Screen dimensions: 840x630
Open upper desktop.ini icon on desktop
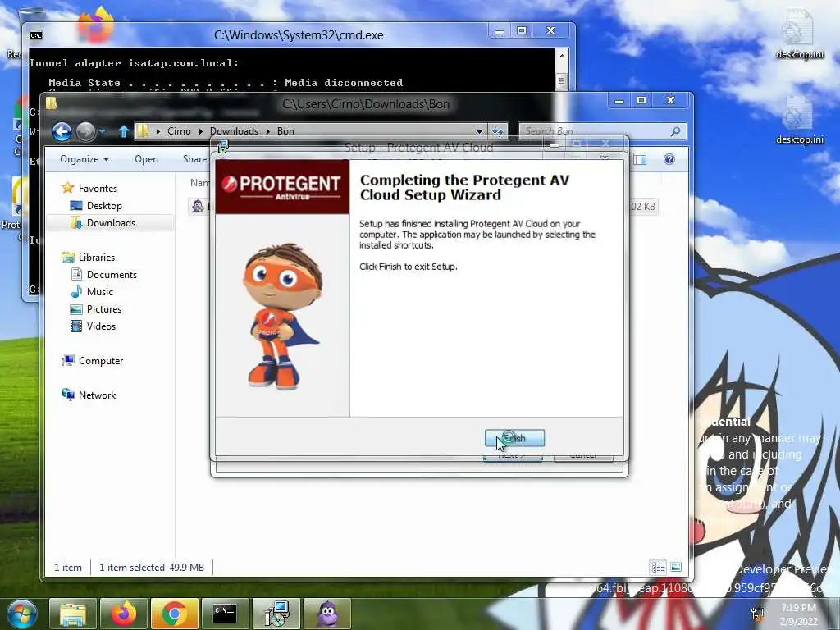(x=799, y=34)
